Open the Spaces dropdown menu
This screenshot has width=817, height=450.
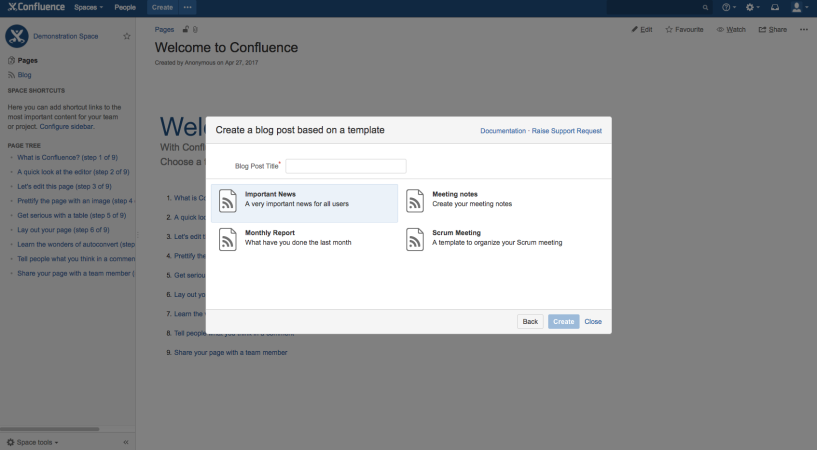(89, 7)
